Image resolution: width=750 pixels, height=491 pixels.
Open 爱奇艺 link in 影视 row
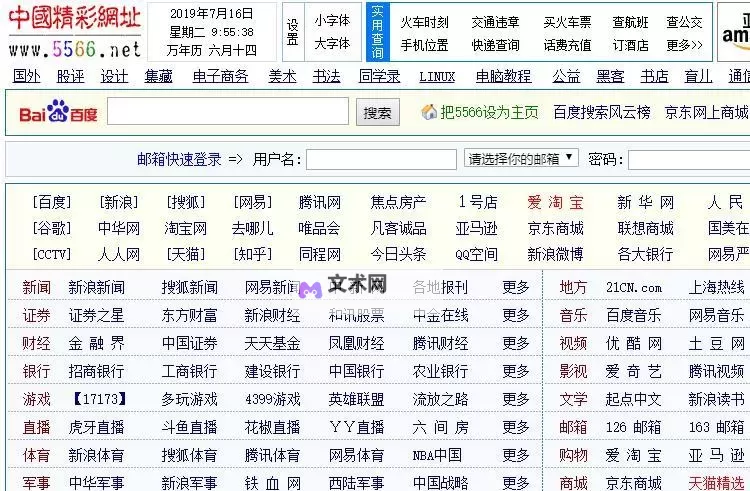[634, 371]
